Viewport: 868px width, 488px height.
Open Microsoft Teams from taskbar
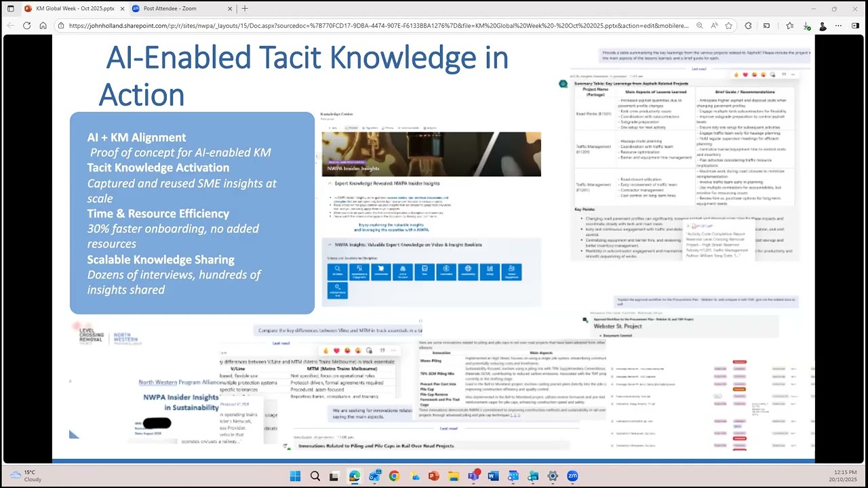click(473, 476)
